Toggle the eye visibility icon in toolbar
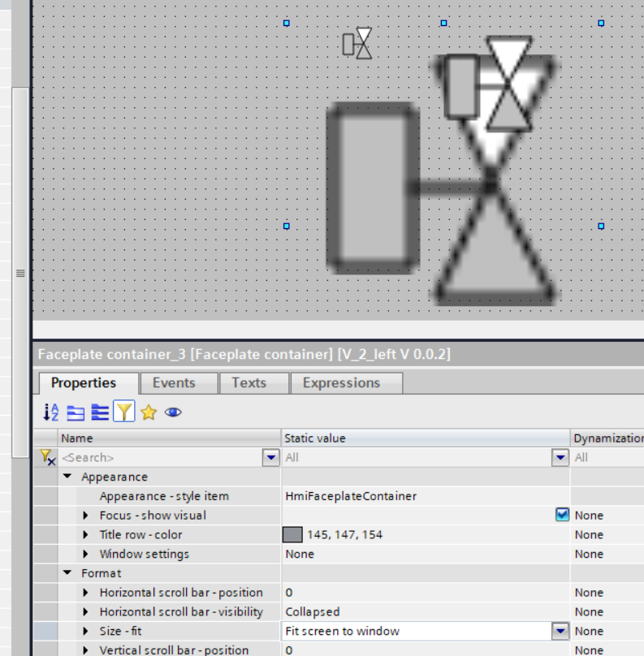This screenshot has height=656, width=644. 173,412
